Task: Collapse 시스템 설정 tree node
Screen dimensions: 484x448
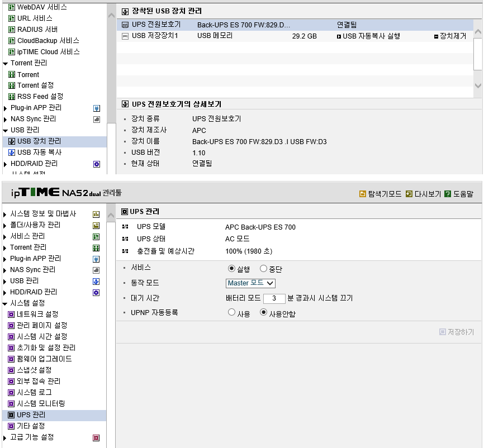Action: [x=5, y=304]
